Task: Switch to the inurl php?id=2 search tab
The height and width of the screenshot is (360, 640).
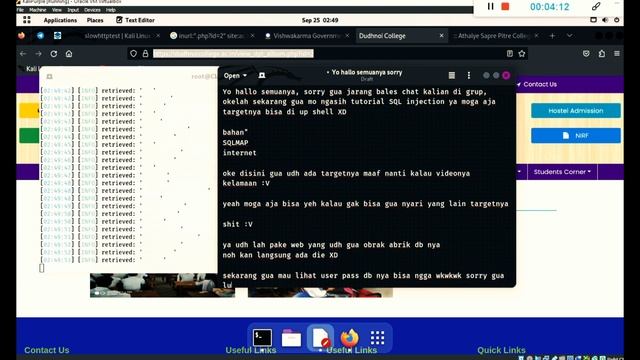Action: click(x=212, y=36)
